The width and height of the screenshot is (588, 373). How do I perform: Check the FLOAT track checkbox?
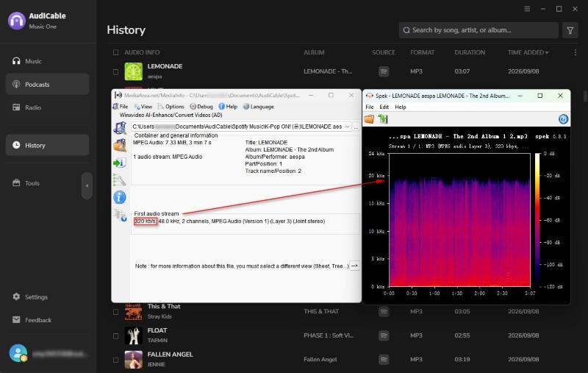pos(116,336)
